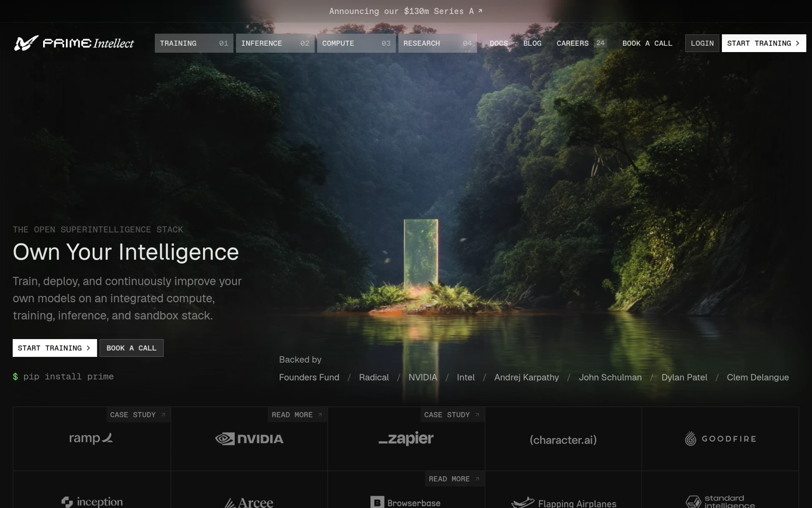Click the Browserbase logo
Screen dimensions: 812x508
point(406,502)
